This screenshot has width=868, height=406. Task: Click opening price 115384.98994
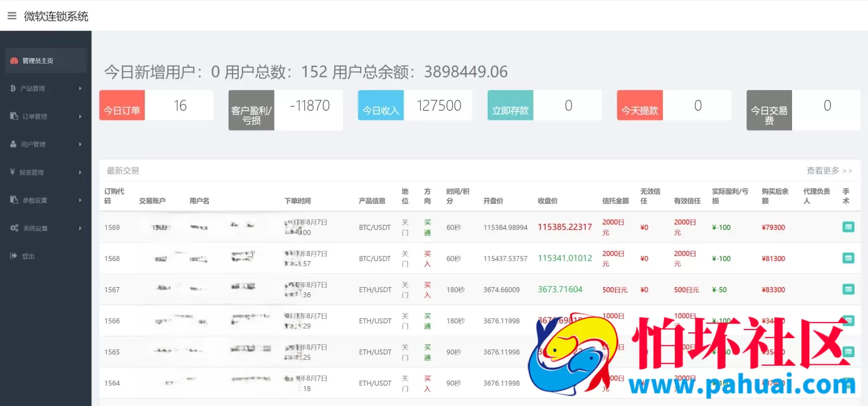(505, 228)
